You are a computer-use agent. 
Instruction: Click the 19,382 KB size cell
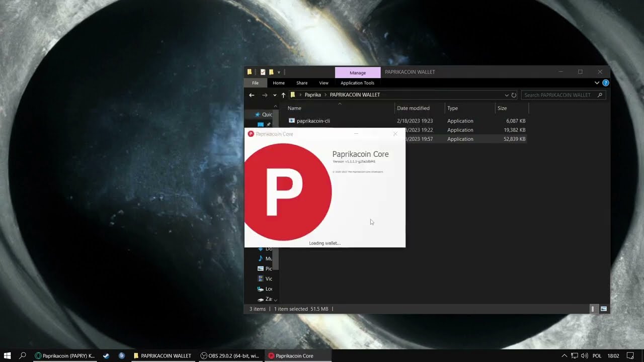pyautogui.click(x=514, y=130)
